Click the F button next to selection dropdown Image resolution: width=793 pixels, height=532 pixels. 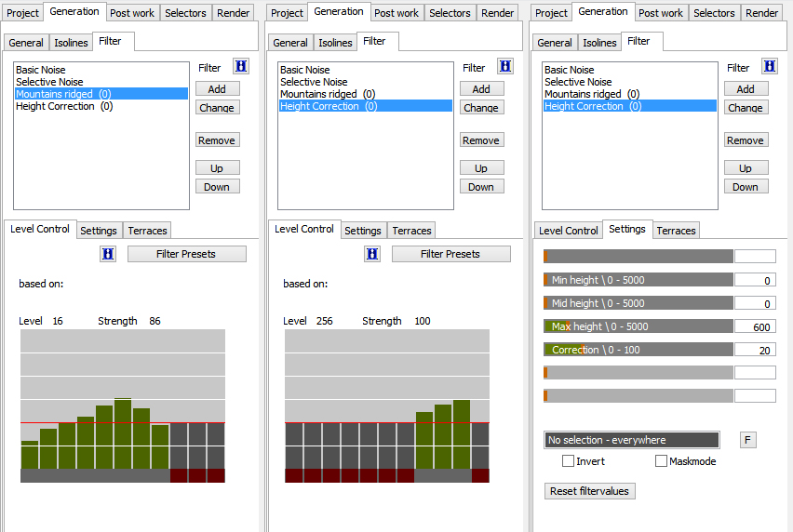pyautogui.click(x=748, y=440)
